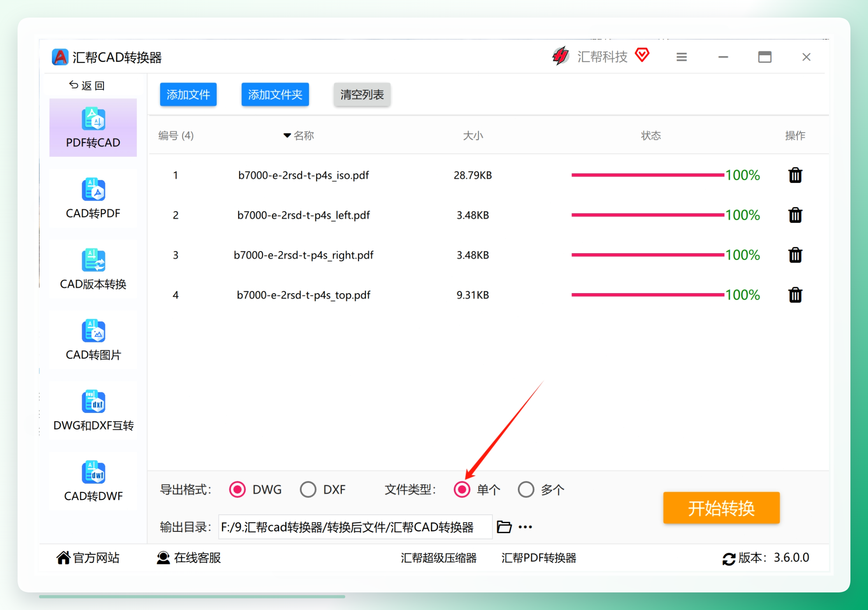Select CAD转图片 converter

coord(93,340)
